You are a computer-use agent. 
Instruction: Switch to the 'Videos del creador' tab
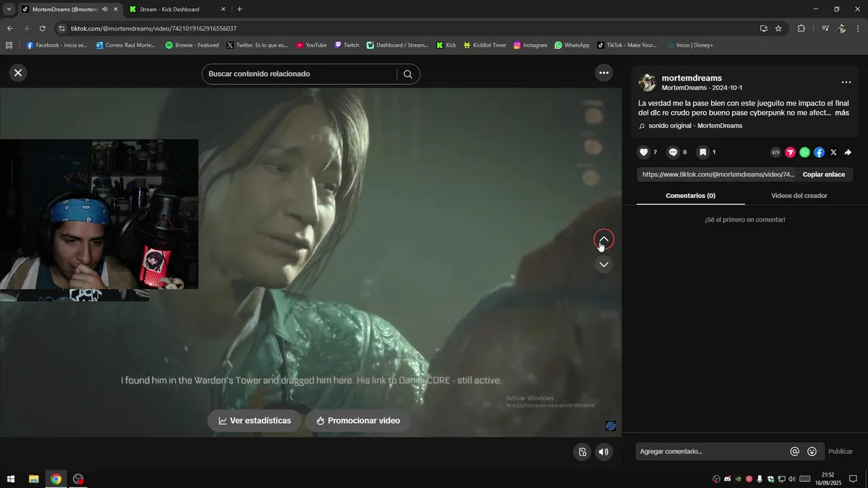tap(799, 196)
